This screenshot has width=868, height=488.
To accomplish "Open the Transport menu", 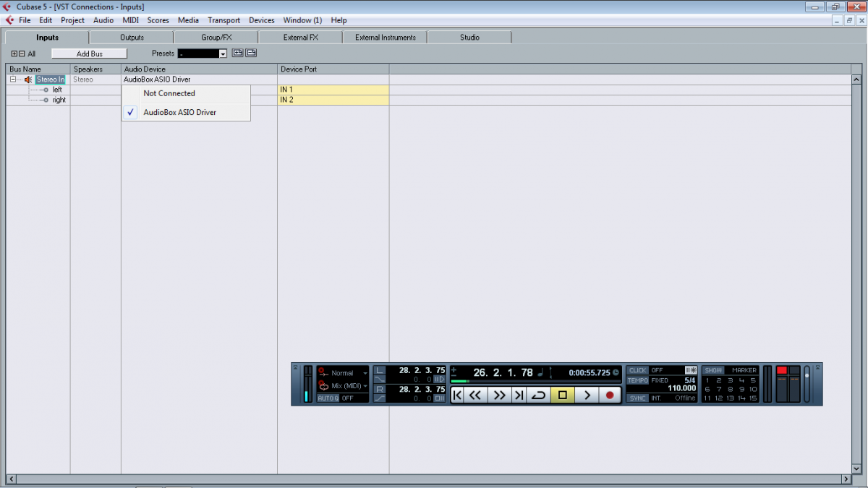I will click(224, 20).
